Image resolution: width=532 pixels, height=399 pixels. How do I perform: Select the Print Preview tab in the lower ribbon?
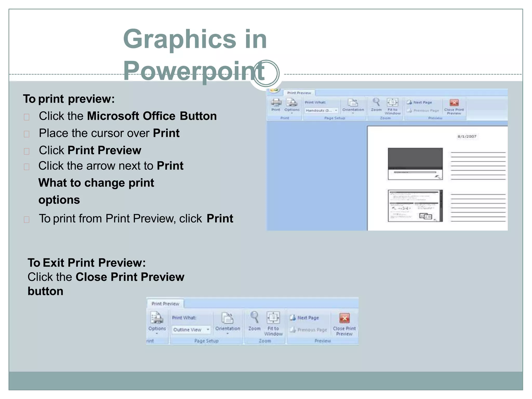165,304
